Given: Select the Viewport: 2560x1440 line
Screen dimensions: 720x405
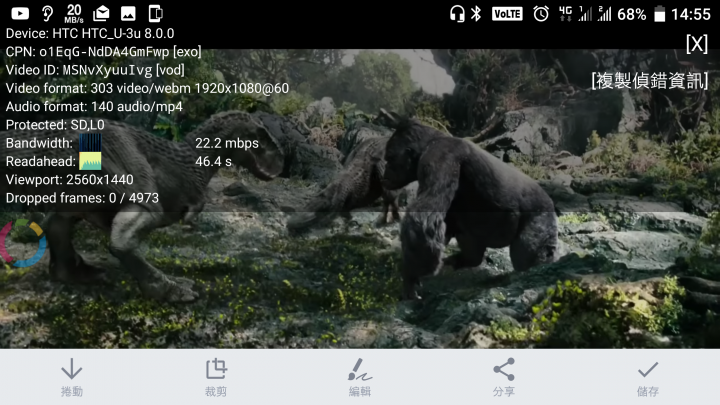Looking at the screenshot, I should pyautogui.click(x=69, y=180).
